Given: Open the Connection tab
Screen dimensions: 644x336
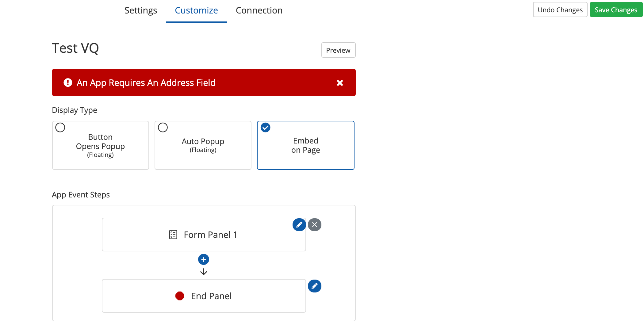Looking at the screenshot, I should click(259, 10).
